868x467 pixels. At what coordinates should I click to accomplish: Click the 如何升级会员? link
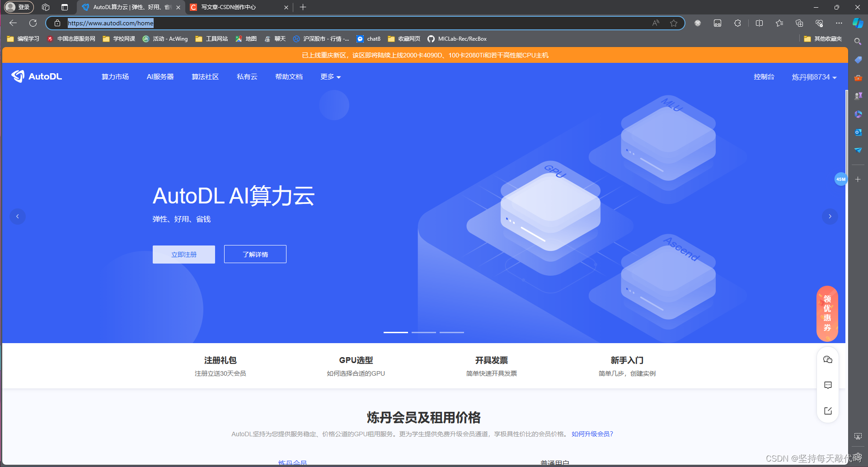click(592, 434)
